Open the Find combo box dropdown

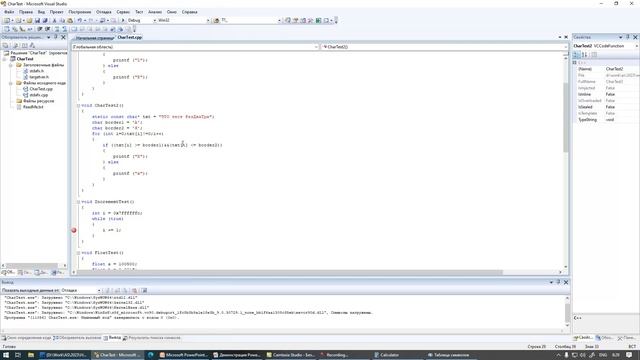click(x=279, y=20)
